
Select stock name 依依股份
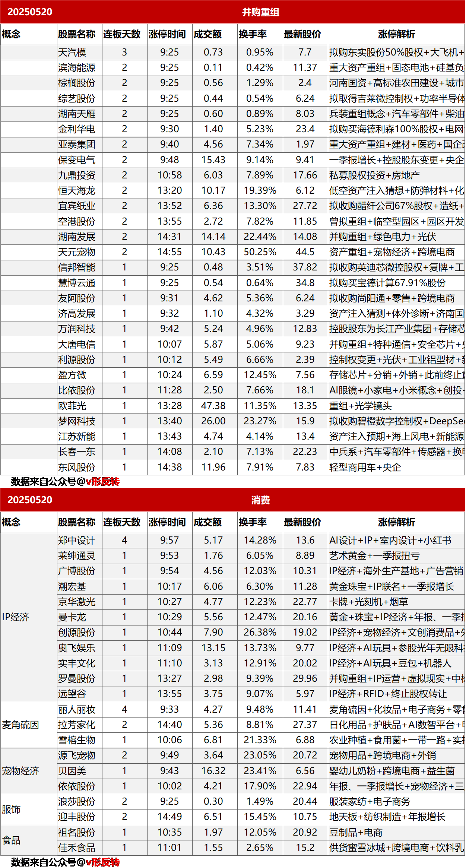pos(77,786)
